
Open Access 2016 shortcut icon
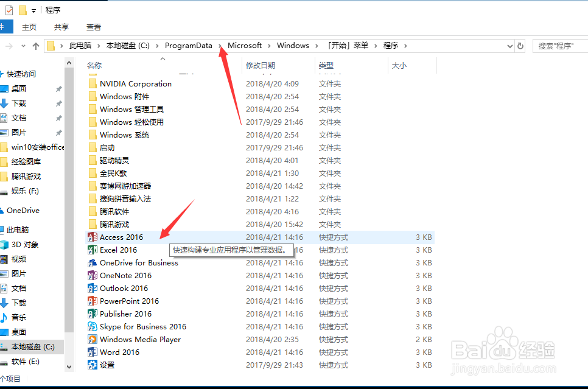coord(93,237)
